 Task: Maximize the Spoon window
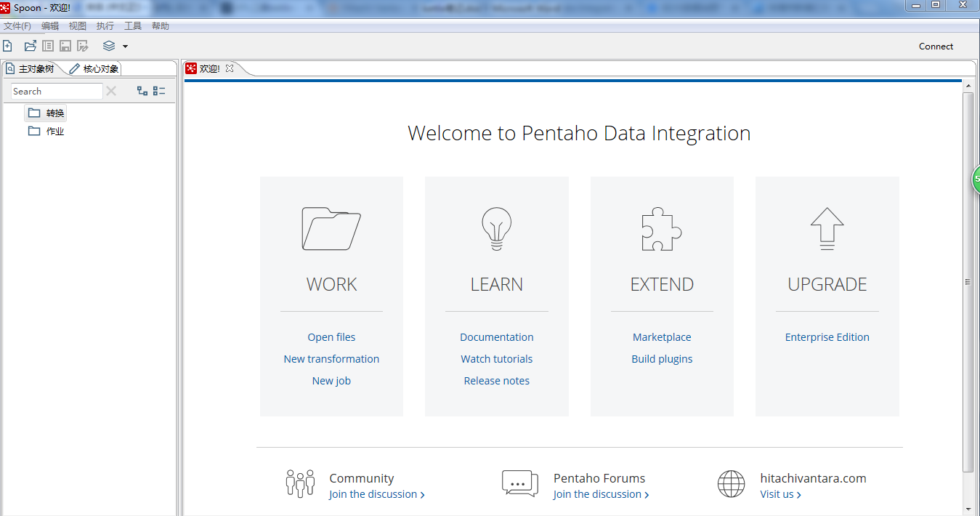point(935,5)
